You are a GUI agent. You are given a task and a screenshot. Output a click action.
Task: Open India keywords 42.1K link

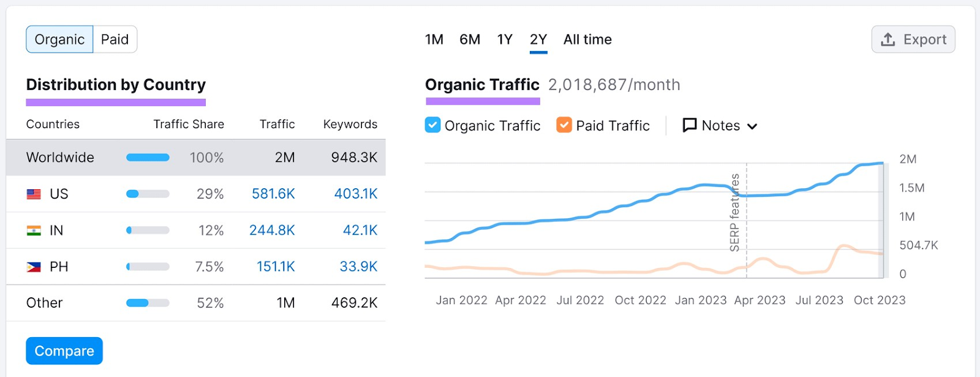(360, 230)
